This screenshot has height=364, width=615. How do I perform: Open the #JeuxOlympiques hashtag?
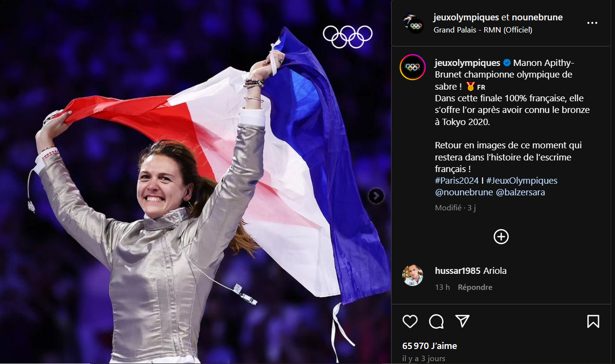(521, 180)
